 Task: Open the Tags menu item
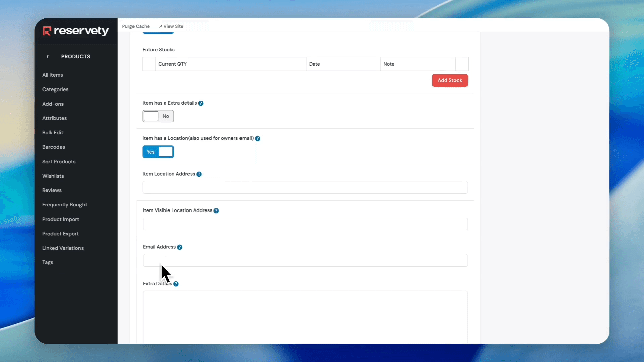(x=48, y=262)
